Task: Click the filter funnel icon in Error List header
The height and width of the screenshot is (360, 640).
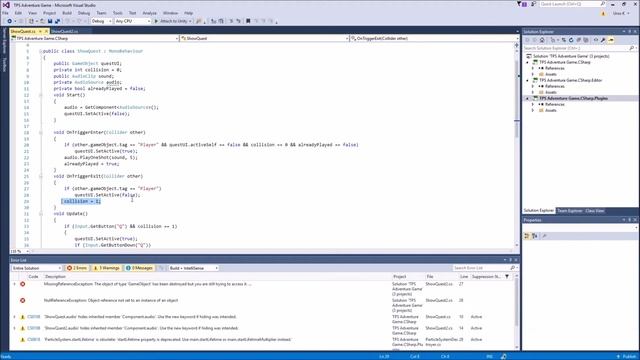Action: (x=507, y=277)
